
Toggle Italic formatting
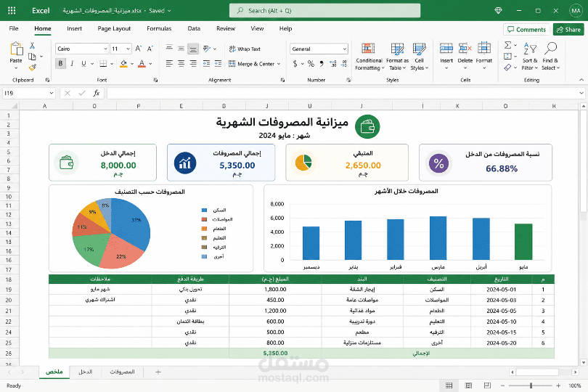72,64
